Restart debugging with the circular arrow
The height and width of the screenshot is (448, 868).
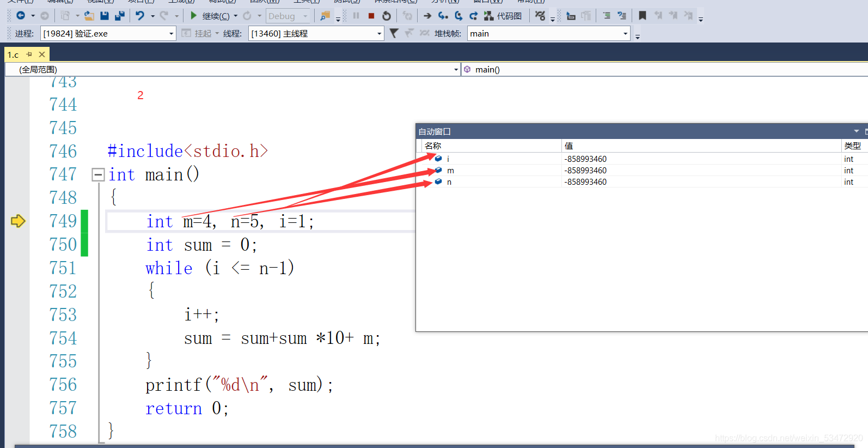click(387, 16)
